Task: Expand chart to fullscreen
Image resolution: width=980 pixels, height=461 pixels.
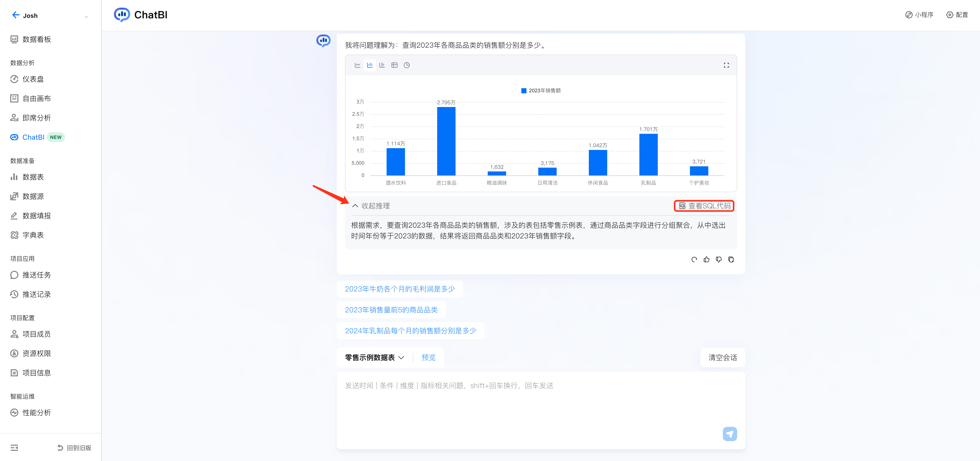Action: [726, 65]
